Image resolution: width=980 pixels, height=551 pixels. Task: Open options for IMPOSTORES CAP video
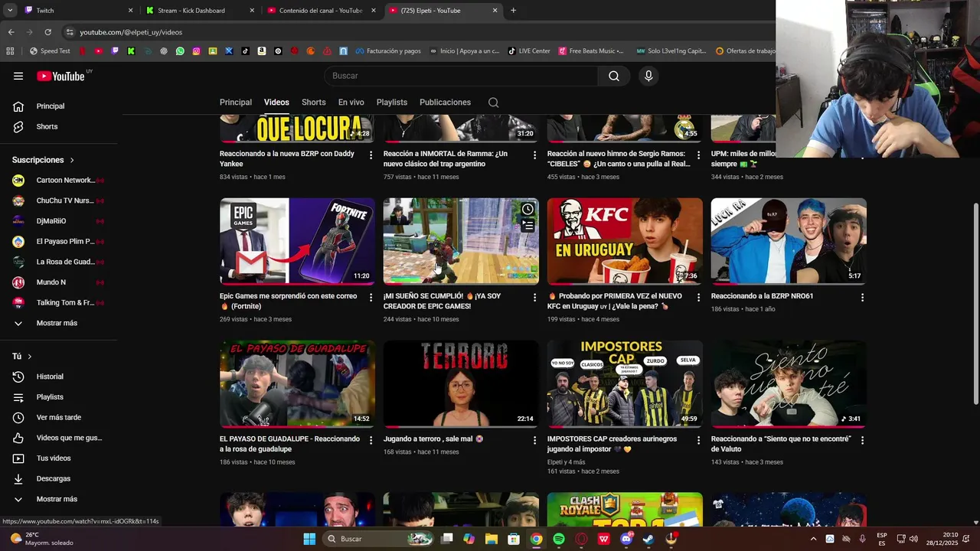click(x=698, y=441)
